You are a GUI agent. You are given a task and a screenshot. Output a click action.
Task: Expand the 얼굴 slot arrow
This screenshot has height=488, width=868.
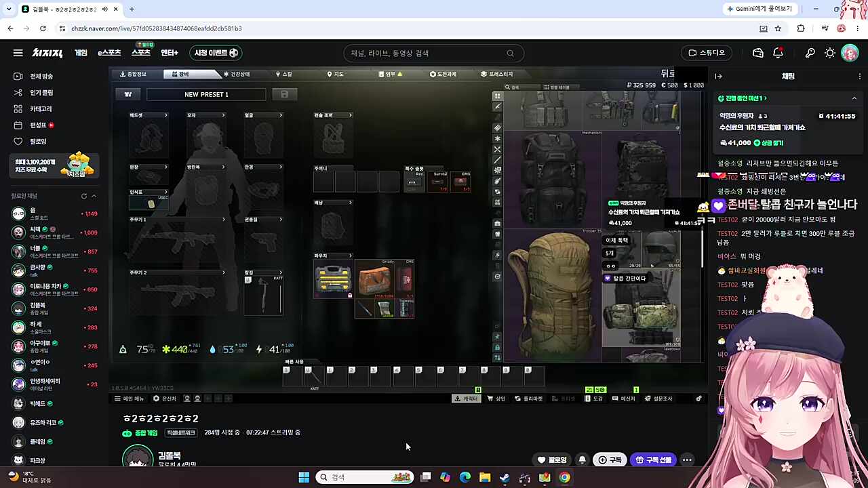tap(281, 115)
